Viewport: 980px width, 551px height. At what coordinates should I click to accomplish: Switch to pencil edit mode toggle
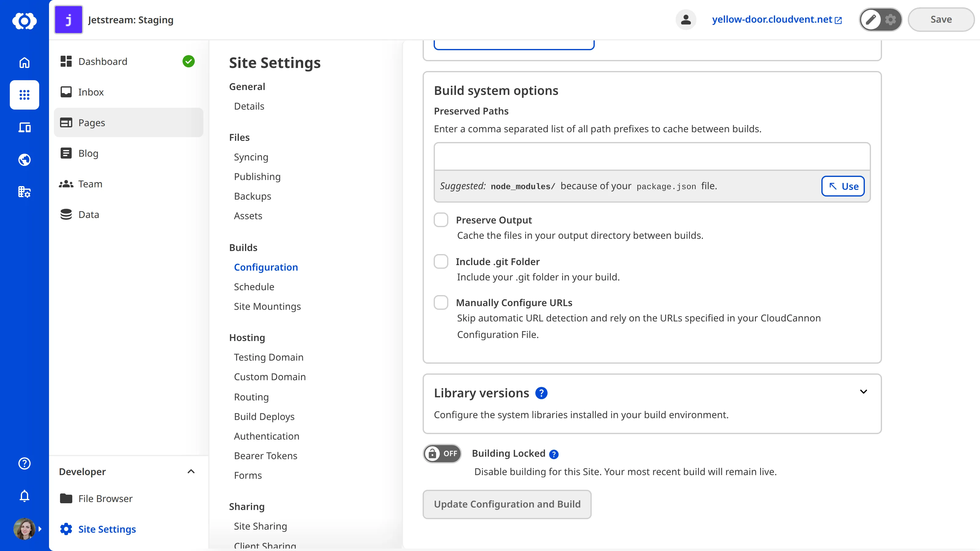(871, 19)
